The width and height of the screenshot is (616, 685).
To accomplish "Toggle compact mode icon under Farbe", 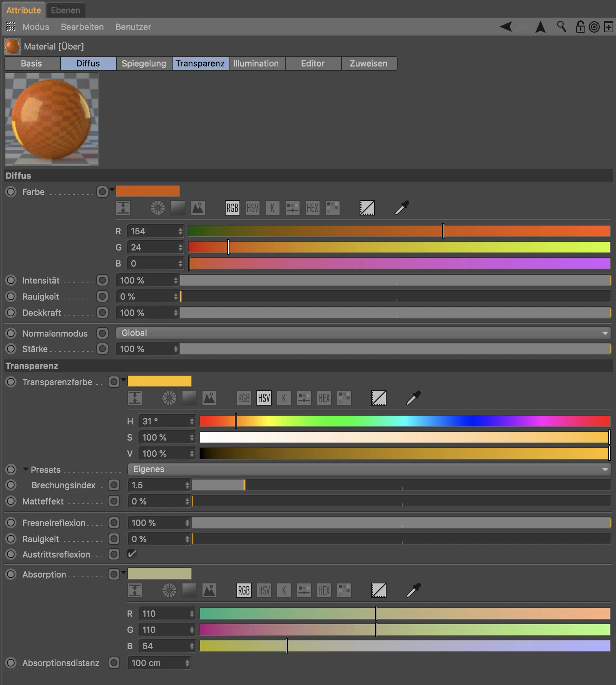I will 123,208.
